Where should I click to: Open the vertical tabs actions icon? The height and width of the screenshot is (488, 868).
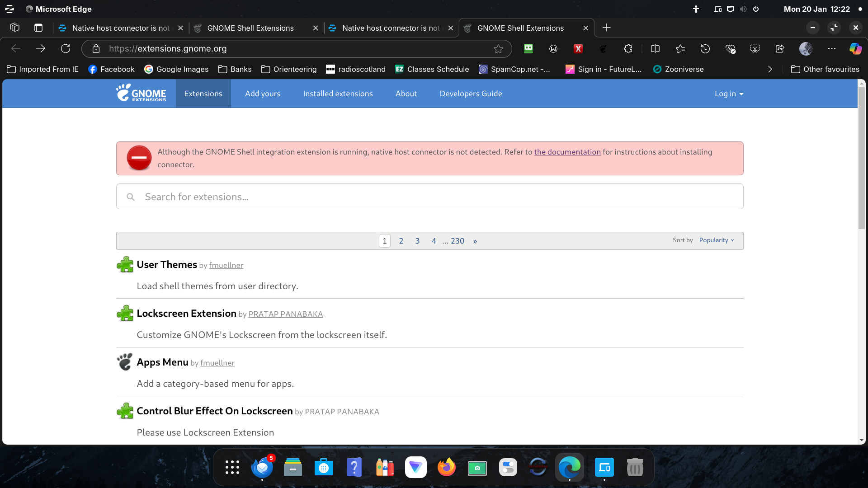[38, 28]
